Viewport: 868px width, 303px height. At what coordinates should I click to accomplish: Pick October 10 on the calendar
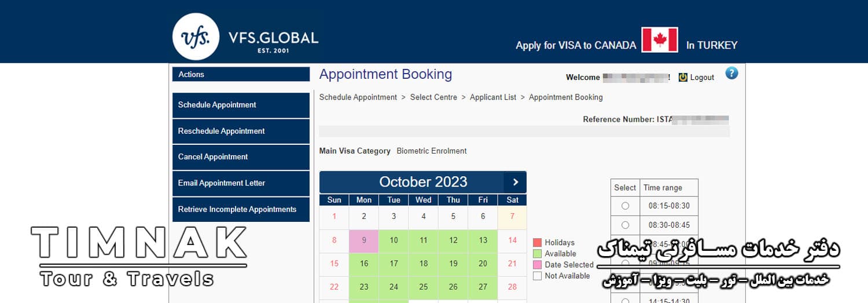pos(393,240)
